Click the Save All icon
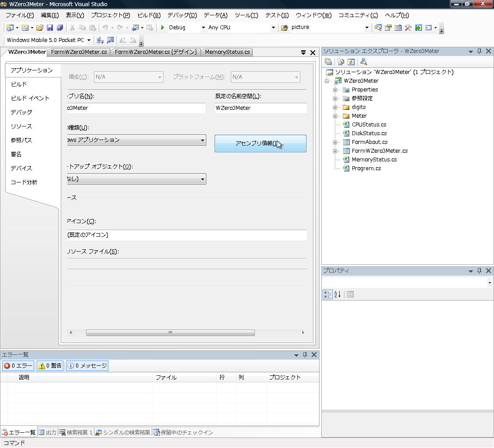This screenshot has height=448, width=494. 60,28
